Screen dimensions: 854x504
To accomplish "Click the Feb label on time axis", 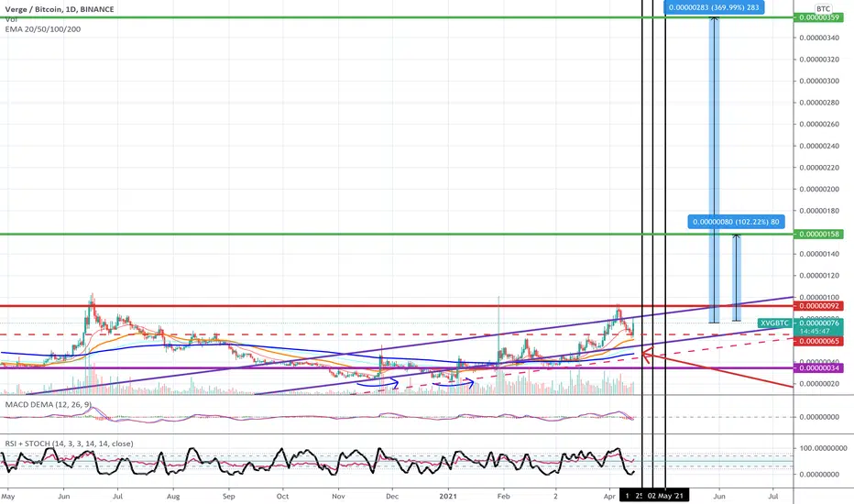I will (504, 497).
